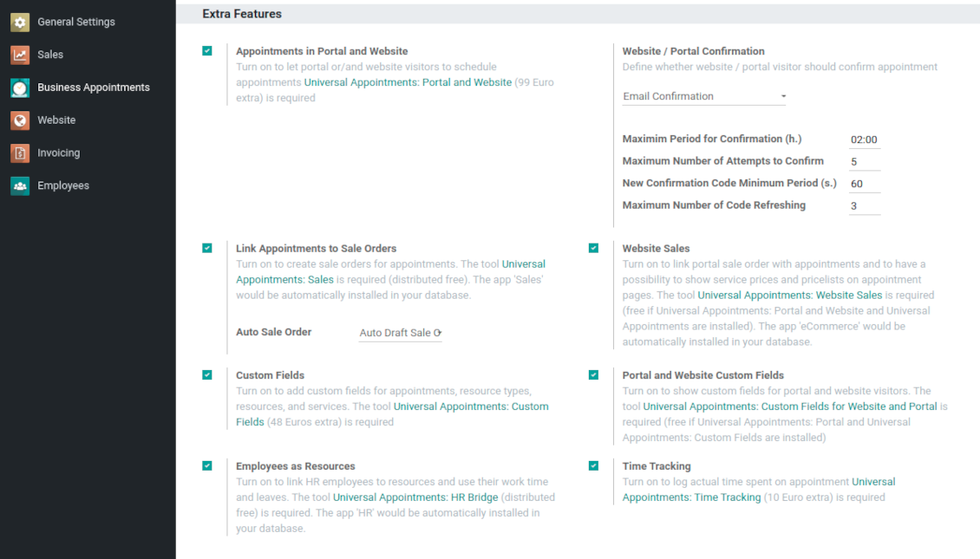Expand the Auto Sale Order dropdown
Screen dimensions: 980x559
401,333
